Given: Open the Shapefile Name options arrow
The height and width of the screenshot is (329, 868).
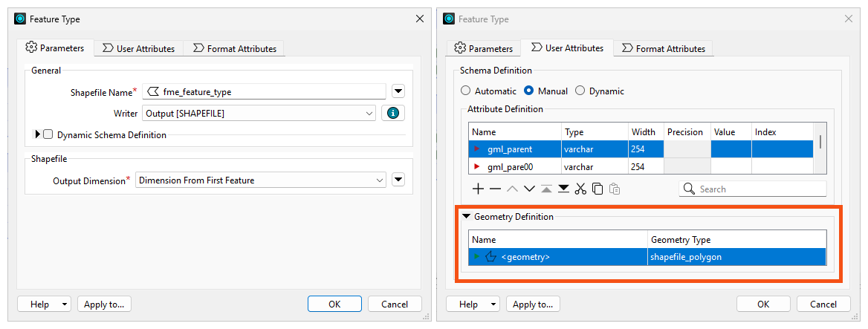Looking at the screenshot, I should point(398,91).
